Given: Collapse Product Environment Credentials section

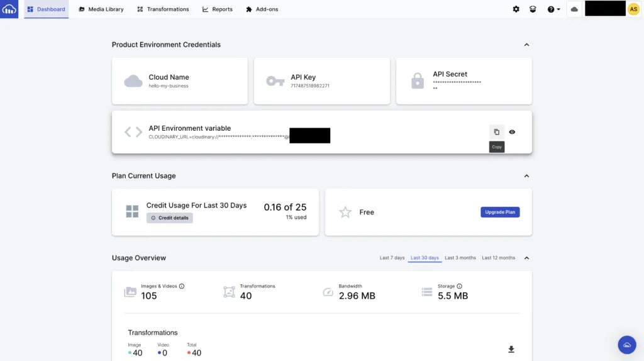Looking at the screenshot, I should pyautogui.click(x=526, y=45).
